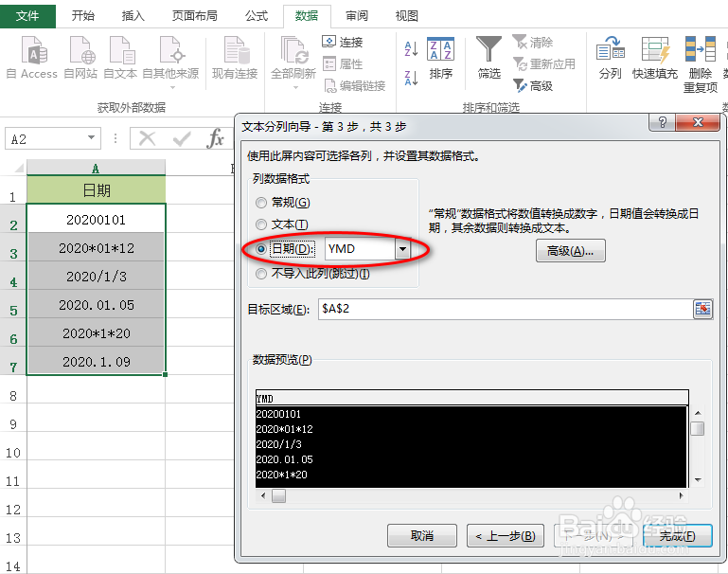This screenshot has height=574, width=728.
Task: Switch to the 插入 ribbon tab
Action: (x=133, y=16)
